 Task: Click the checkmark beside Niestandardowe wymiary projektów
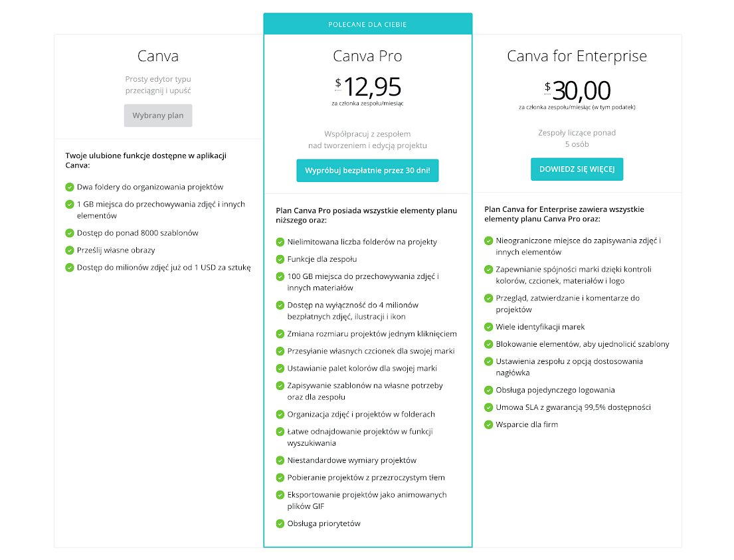click(x=280, y=460)
